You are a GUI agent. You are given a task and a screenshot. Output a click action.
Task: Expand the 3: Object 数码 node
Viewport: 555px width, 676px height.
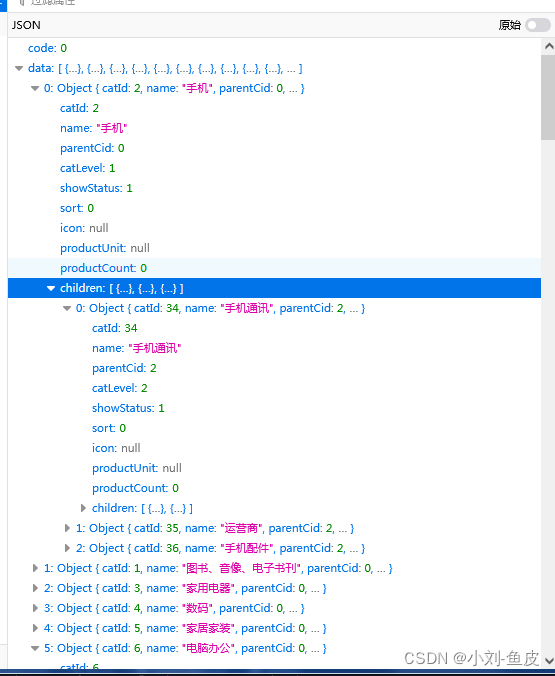[35, 608]
